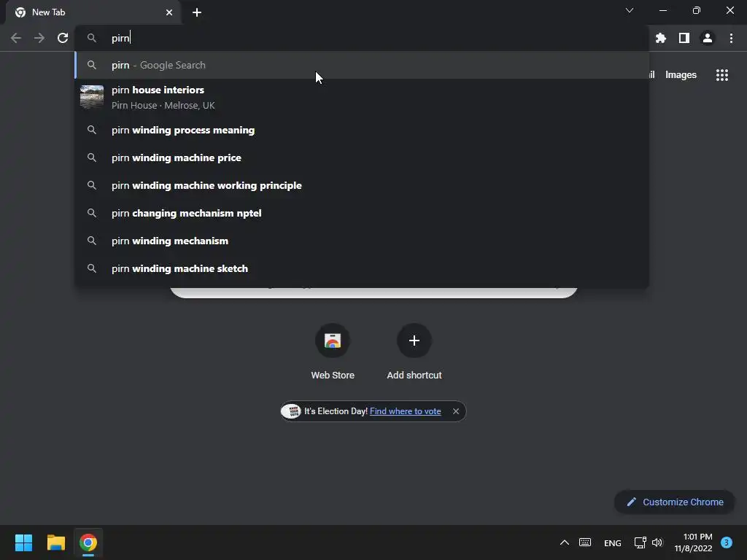Image resolution: width=747 pixels, height=560 pixels.
Task: Open the network tray icon
Action: click(640, 542)
